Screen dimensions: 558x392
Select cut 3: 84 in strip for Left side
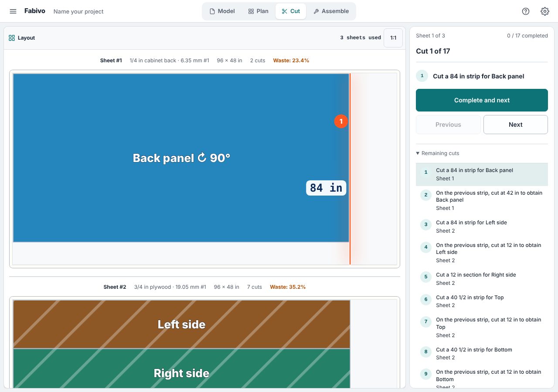(x=482, y=227)
